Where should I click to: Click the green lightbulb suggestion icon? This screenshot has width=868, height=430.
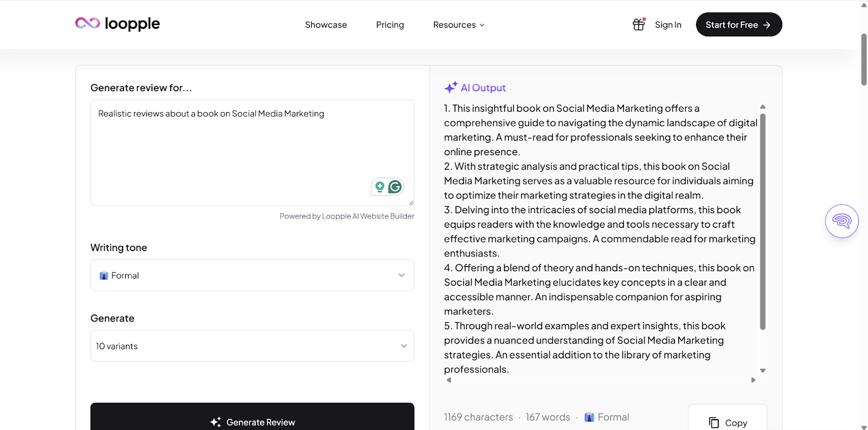(x=380, y=187)
